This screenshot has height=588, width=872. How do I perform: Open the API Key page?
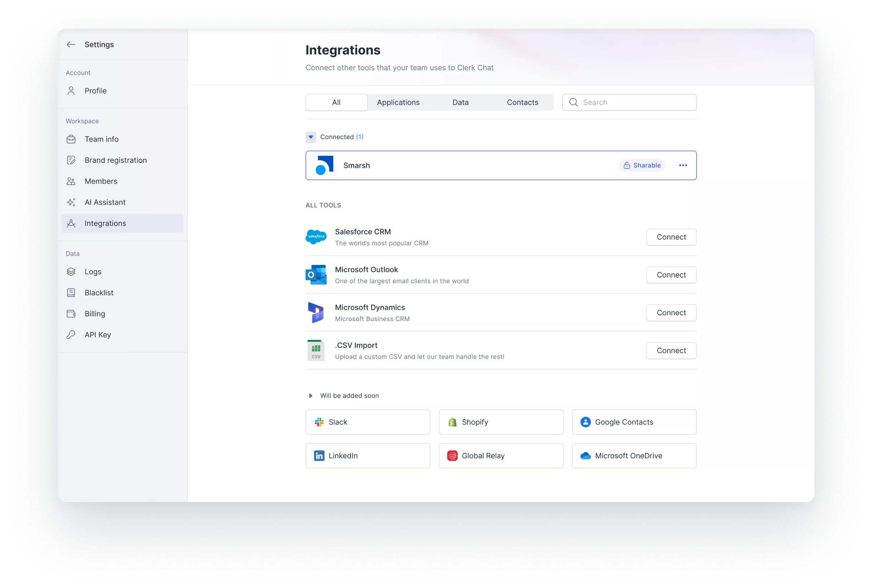click(x=122, y=335)
